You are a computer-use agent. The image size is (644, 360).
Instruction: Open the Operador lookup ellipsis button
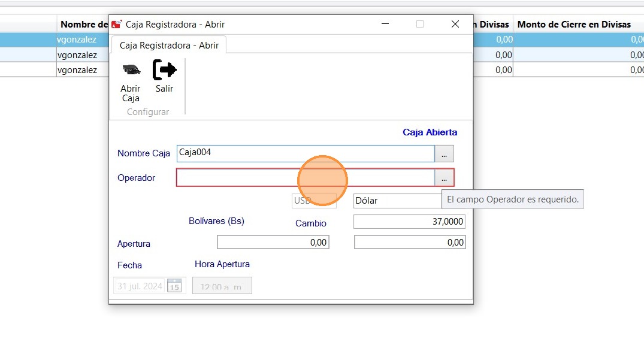[444, 178]
